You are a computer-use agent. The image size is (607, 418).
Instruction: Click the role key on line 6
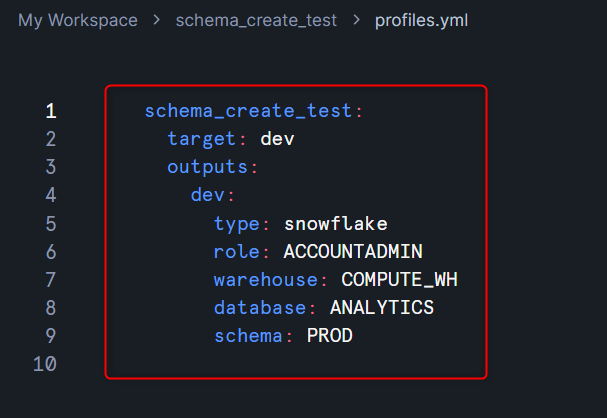click(x=237, y=251)
